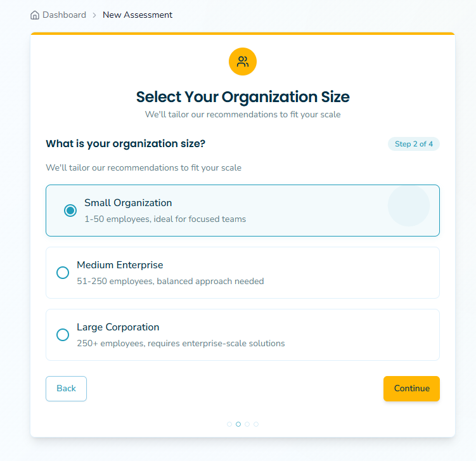Click the highlighted second progress dot
The width and height of the screenshot is (476, 461).
point(238,424)
